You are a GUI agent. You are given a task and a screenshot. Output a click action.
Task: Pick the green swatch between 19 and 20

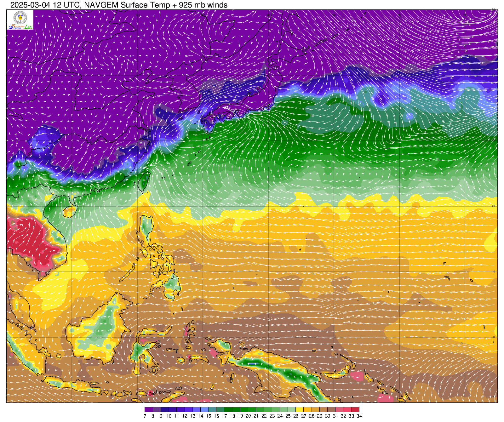click(244, 409)
